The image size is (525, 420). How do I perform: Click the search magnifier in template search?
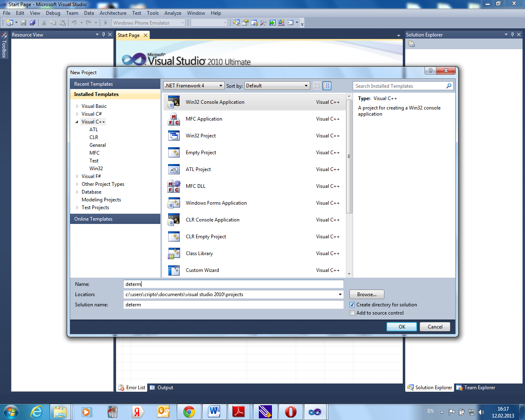[449, 86]
